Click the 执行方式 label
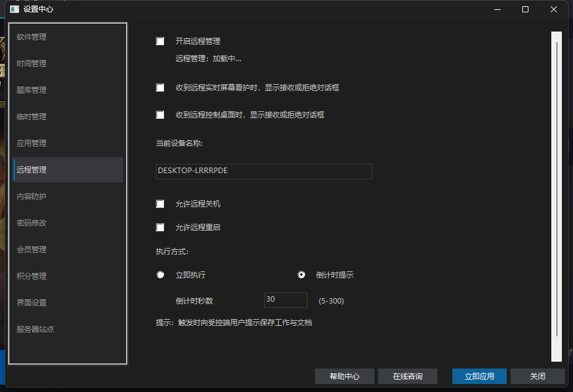 point(172,252)
